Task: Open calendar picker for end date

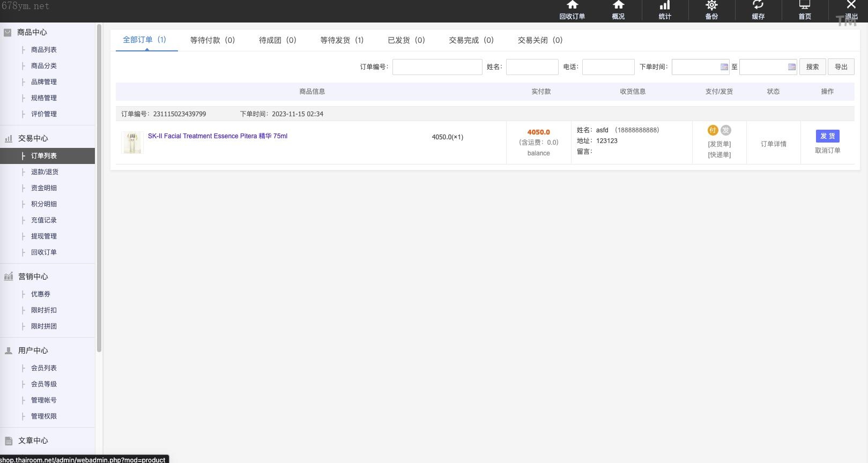Action: coord(791,67)
